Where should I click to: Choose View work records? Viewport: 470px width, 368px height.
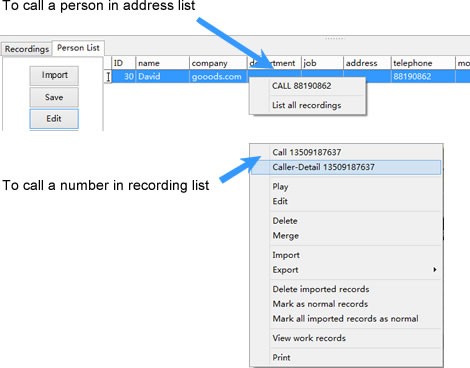click(x=346, y=338)
